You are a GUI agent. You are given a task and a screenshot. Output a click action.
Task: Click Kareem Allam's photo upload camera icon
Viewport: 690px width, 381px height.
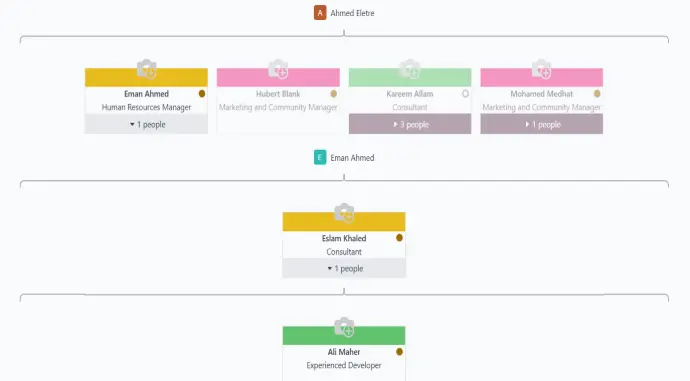[x=410, y=69]
